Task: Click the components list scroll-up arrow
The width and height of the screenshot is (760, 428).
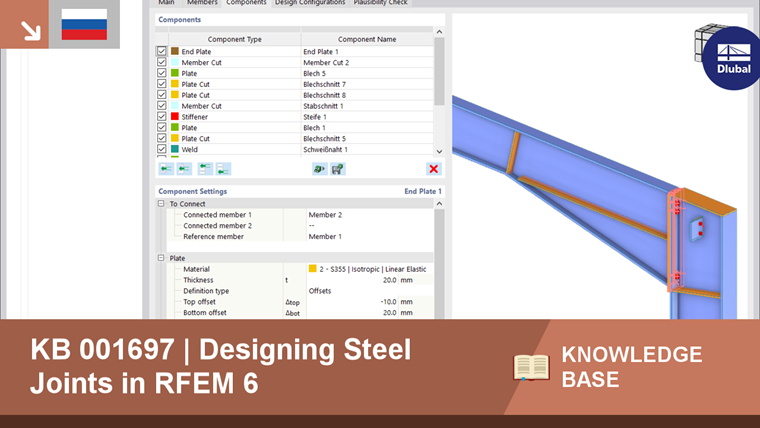Action: tap(439, 32)
